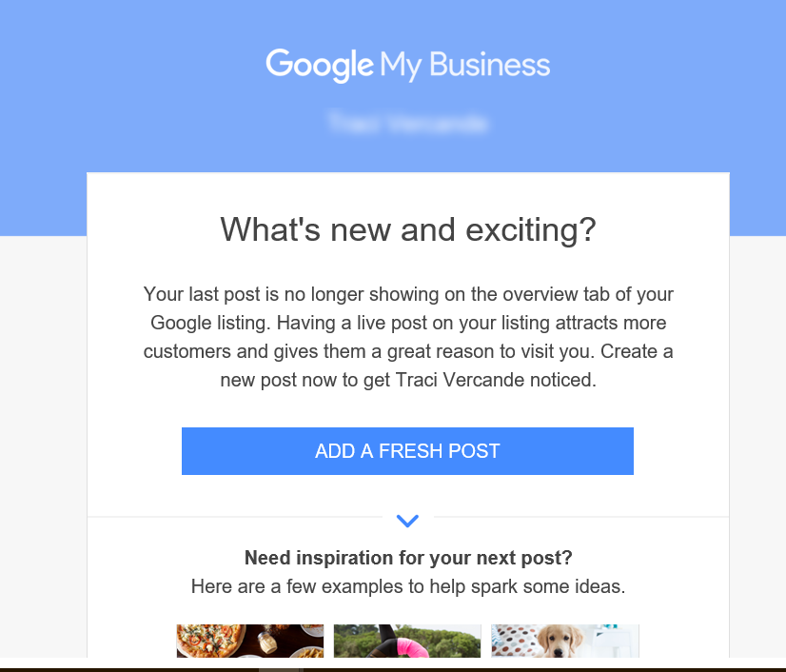The width and height of the screenshot is (786, 672).
Task: Click the "Your last post is no longer" line
Action: (408, 294)
